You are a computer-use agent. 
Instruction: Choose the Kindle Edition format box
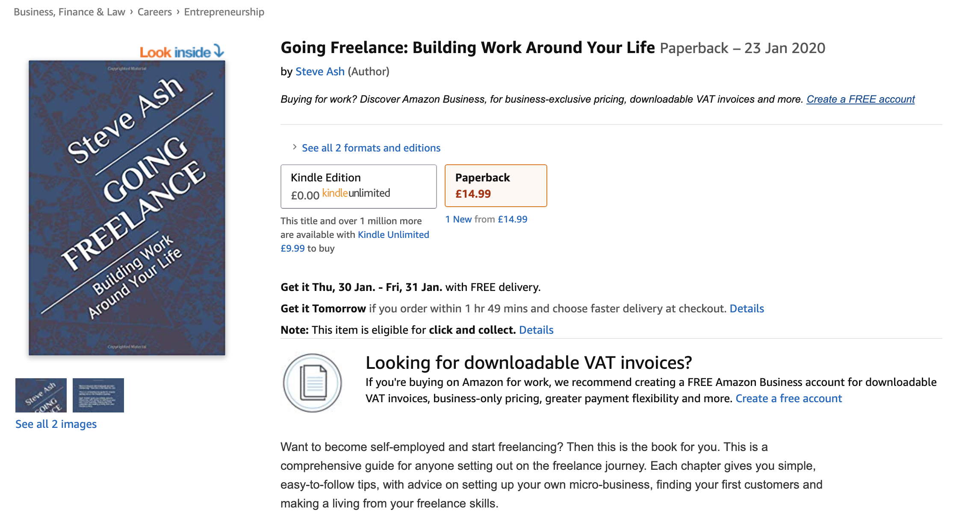click(358, 186)
